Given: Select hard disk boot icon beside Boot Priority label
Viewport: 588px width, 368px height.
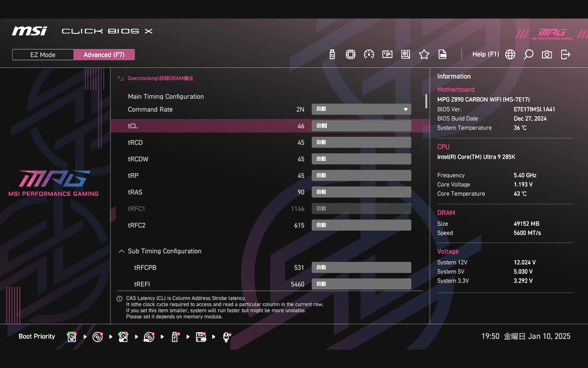Looking at the screenshot, I should pyautogui.click(x=72, y=337).
